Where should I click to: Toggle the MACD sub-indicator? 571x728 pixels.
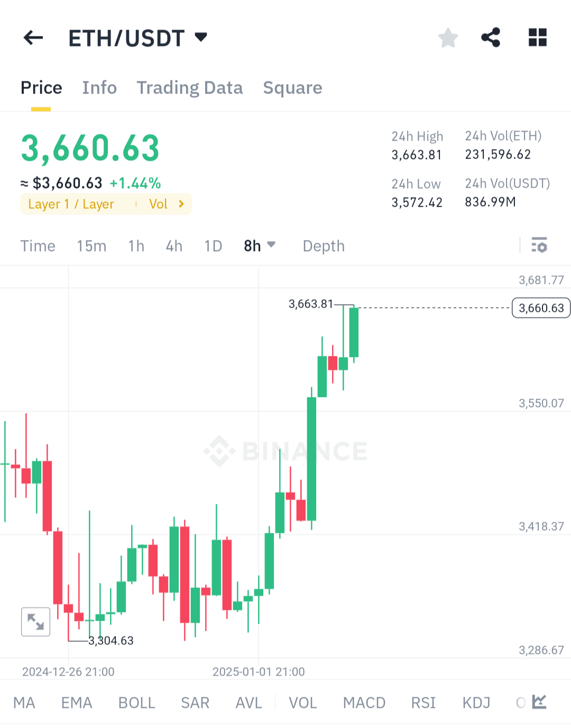[364, 703]
